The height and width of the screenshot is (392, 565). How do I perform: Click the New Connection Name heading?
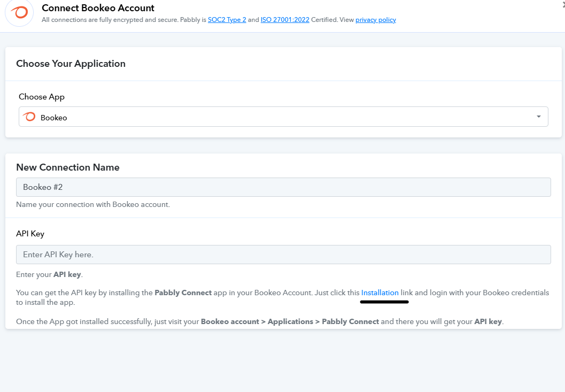(x=68, y=167)
